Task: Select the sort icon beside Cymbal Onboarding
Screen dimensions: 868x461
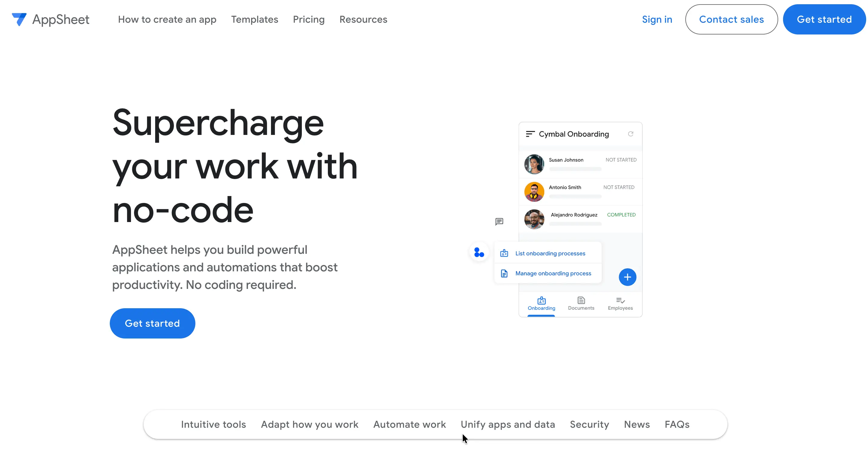Action: (x=530, y=134)
